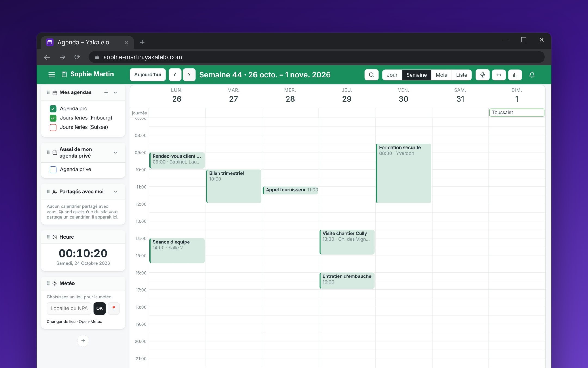Use map pin to locate for weather
The height and width of the screenshot is (368, 588).
114,308
